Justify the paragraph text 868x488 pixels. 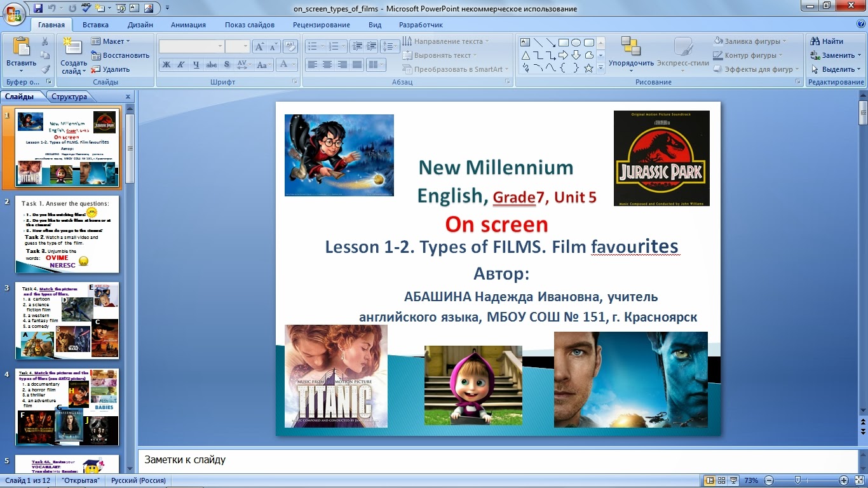[357, 64]
